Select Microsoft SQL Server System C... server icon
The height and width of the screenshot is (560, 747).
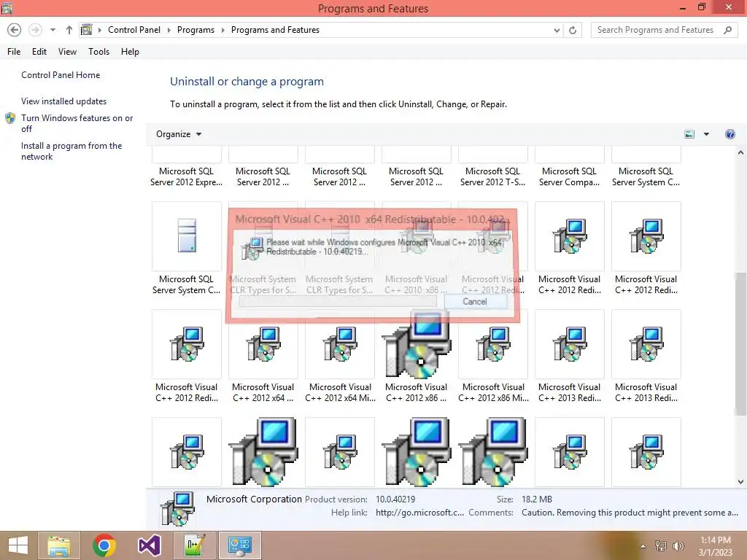point(187,236)
